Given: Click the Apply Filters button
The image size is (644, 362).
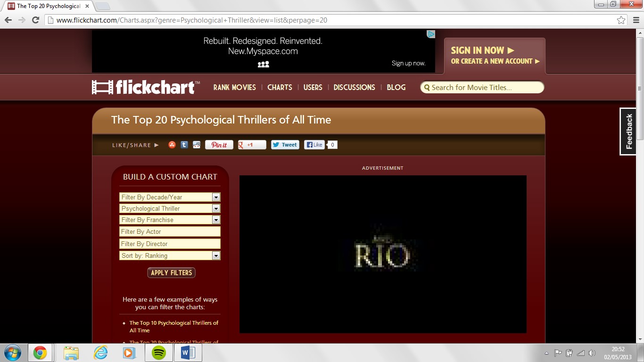Looking at the screenshot, I should click(x=171, y=272).
